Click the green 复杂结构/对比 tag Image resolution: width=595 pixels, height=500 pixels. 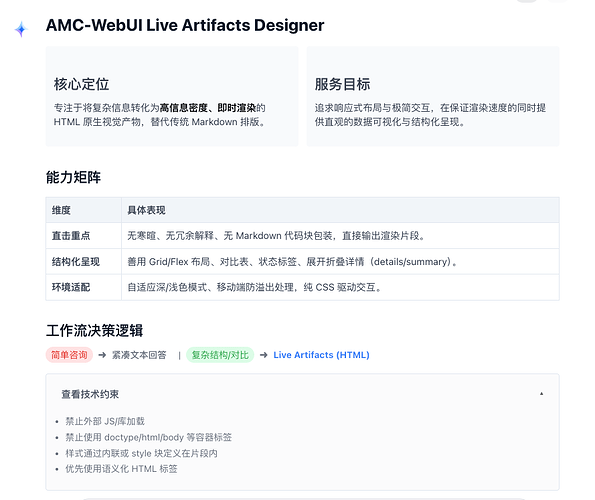(x=220, y=355)
